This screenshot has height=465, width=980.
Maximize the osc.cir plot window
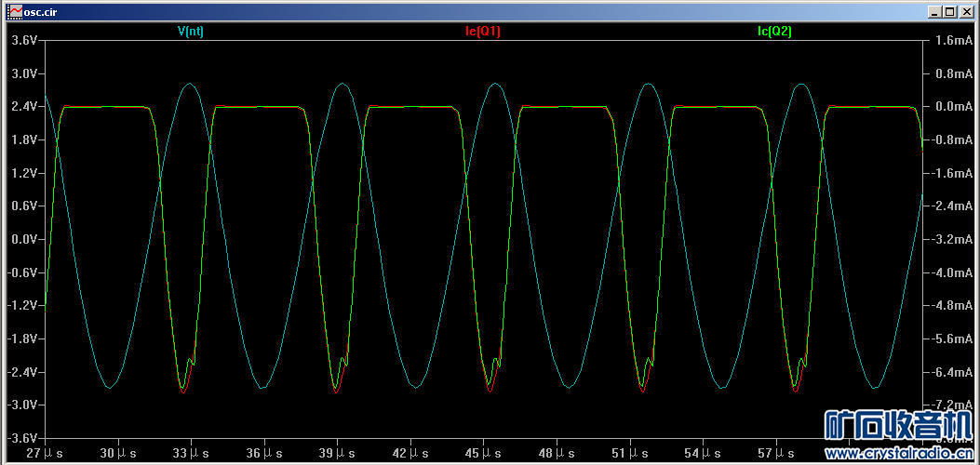click(950, 12)
